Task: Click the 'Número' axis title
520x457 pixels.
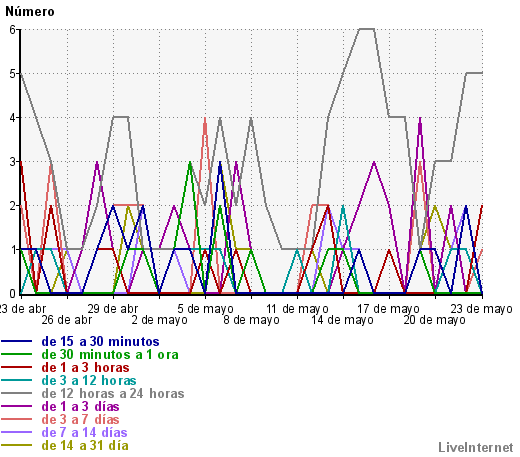Action: click(30, 11)
